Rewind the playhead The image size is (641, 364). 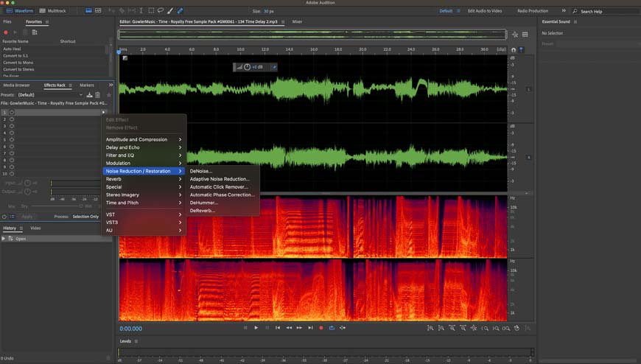[x=289, y=328]
